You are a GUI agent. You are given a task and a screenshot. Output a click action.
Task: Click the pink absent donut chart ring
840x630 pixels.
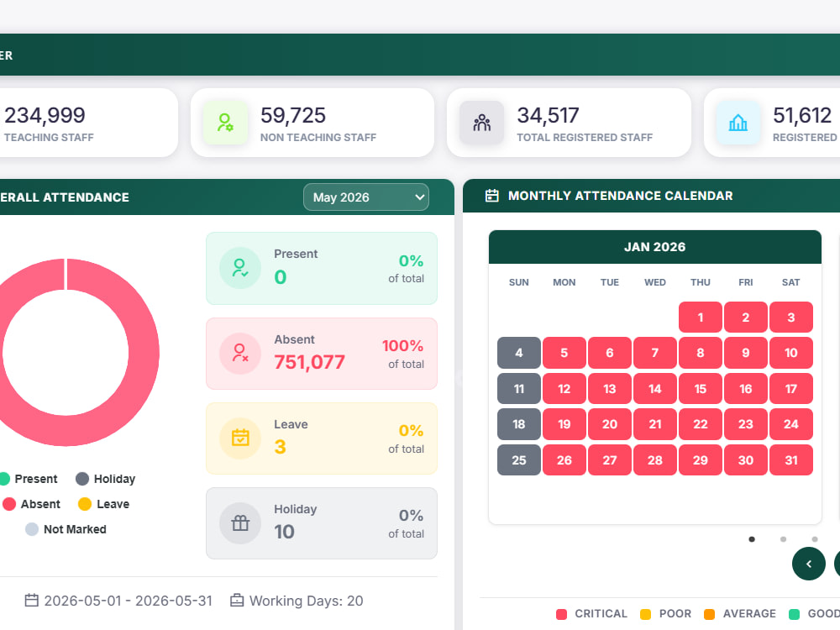tap(144, 353)
